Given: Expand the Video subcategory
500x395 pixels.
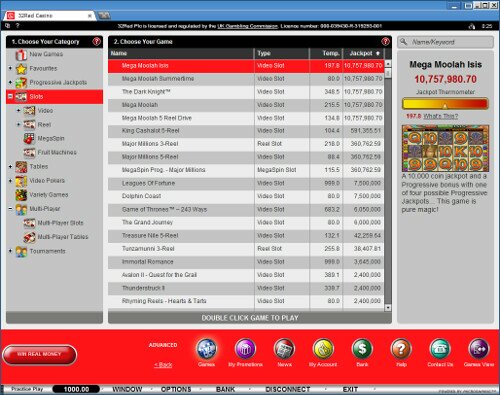Looking at the screenshot, I should [18, 110].
